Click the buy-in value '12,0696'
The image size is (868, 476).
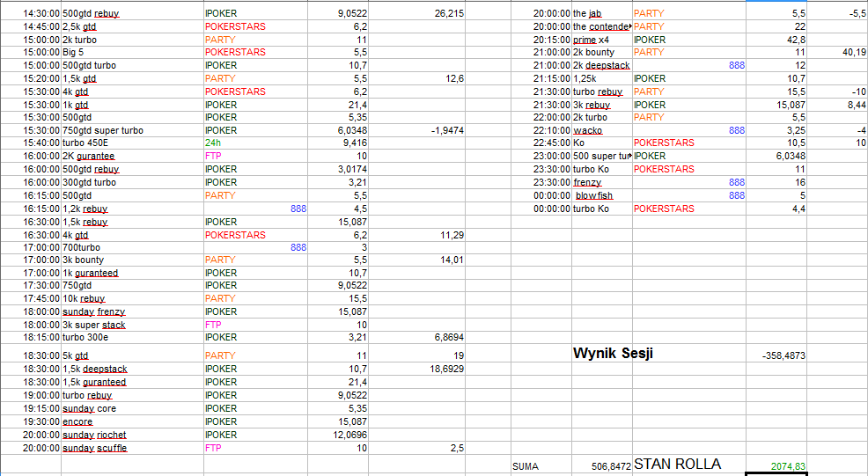(x=338, y=435)
